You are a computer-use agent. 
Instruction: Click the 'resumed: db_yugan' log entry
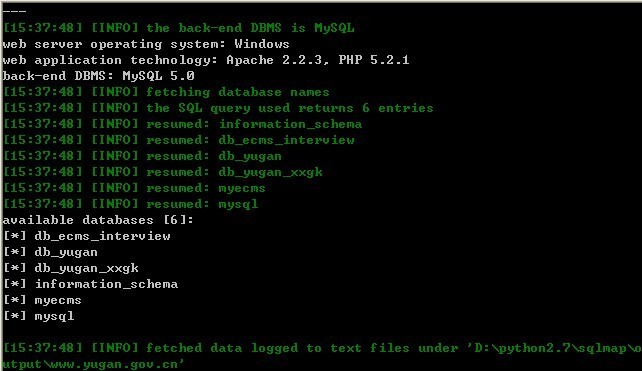pos(142,156)
